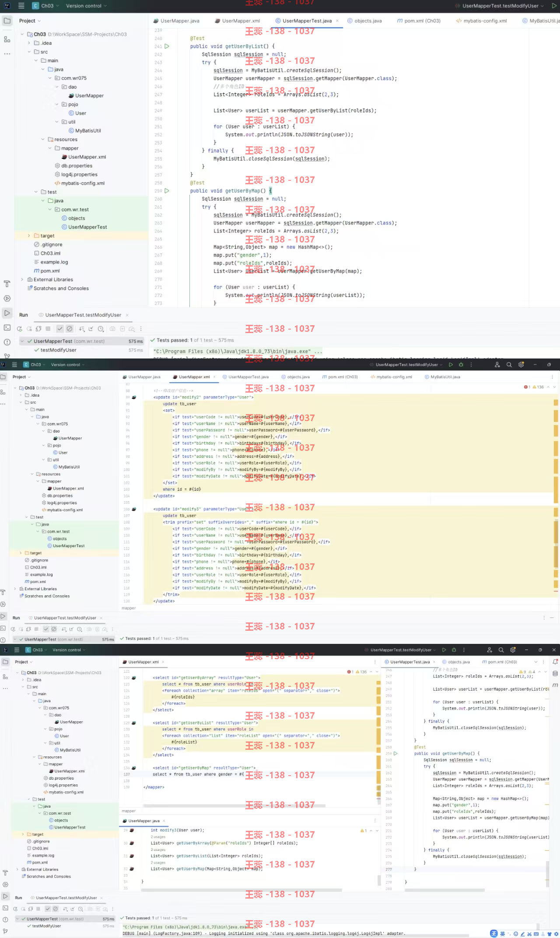Open UserMapper.xml tab in top window

click(x=238, y=21)
